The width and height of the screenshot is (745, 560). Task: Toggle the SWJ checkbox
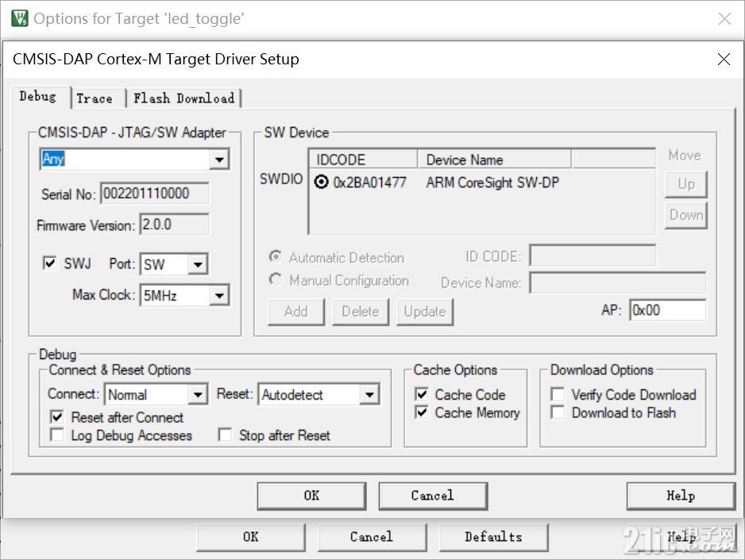click(x=49, y=263)
